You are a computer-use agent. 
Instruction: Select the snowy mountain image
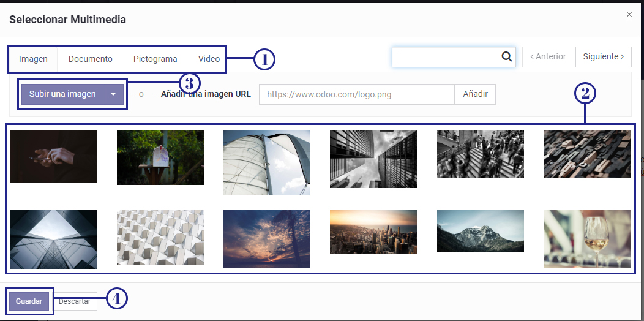point(481,231)
